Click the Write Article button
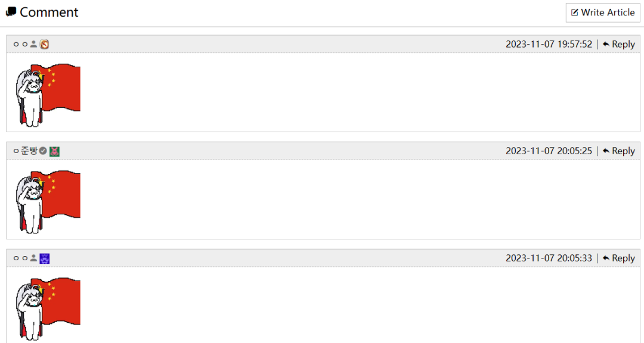Viewport: 644px width, 343px height. pyautogui.click(x=602, y=13)
